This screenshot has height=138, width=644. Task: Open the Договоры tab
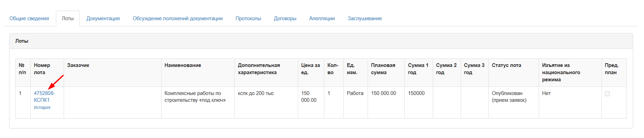click(285, 18)
